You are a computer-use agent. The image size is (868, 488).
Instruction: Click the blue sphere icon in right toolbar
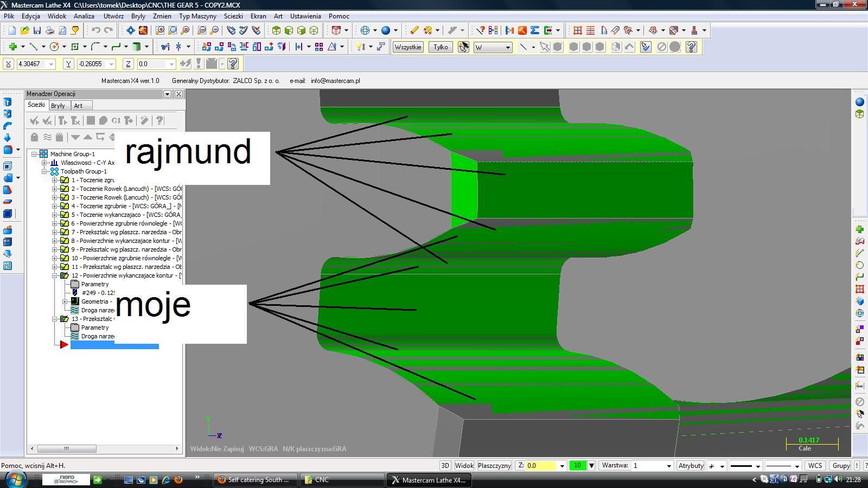(860, 102)
